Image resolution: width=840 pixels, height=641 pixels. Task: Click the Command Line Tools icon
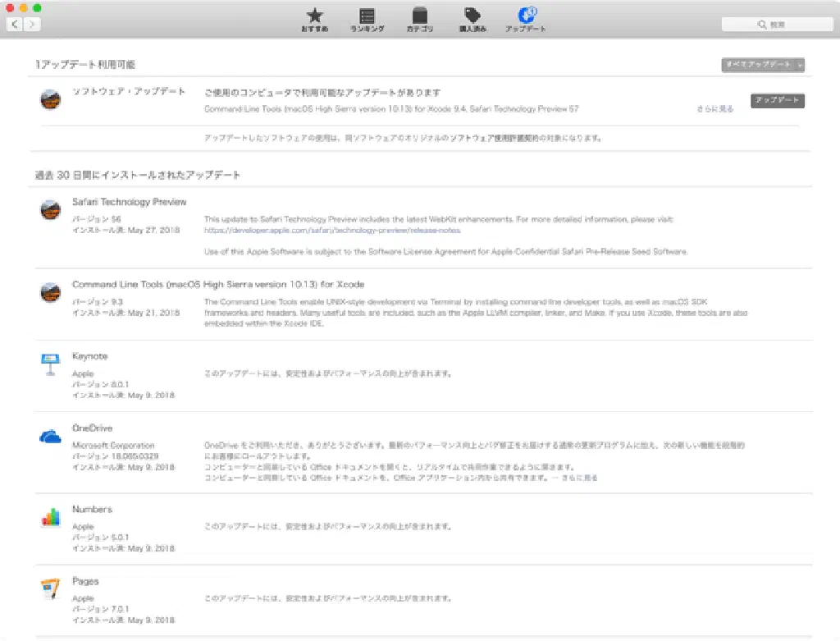click(x=50, y=292)
